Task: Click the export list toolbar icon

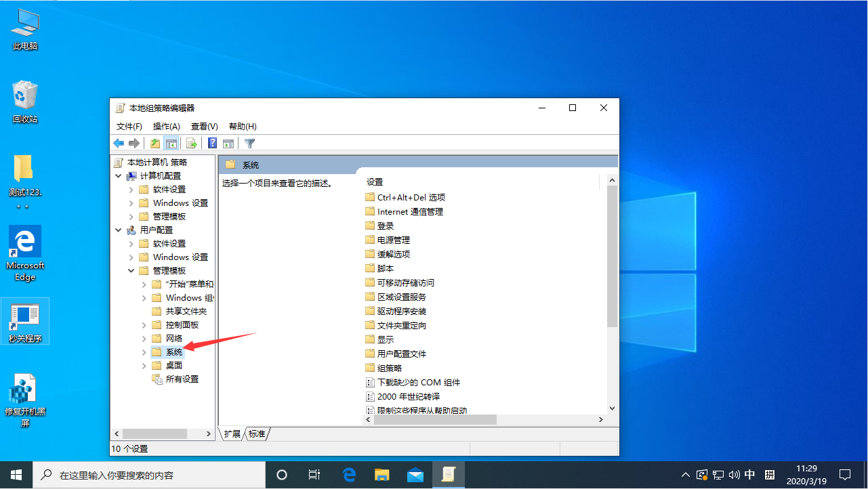Action: tap(191, 143)
